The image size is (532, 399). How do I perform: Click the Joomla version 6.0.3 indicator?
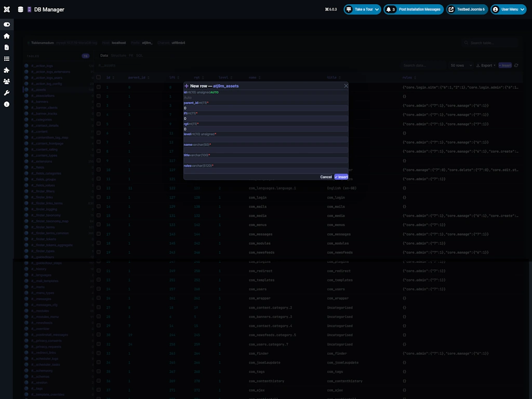[331, 9]
